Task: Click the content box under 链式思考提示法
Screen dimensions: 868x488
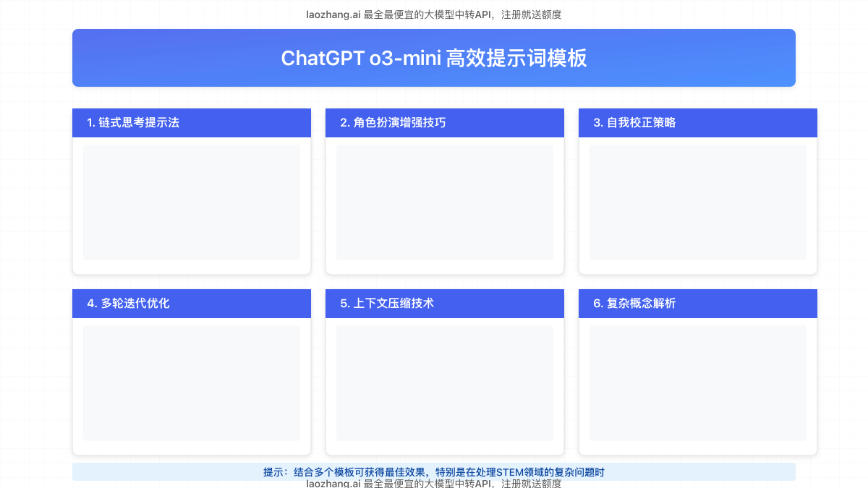Action: [192, 202]
